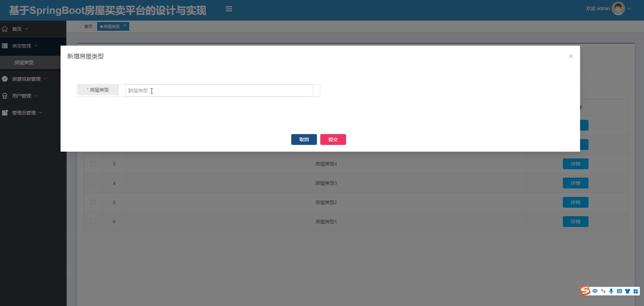Expand the 用户管理 chevron
644x306 pixels.
pos(36,96)
